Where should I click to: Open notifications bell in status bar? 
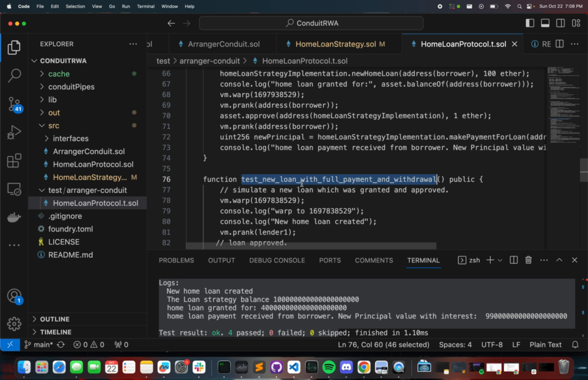575,345
